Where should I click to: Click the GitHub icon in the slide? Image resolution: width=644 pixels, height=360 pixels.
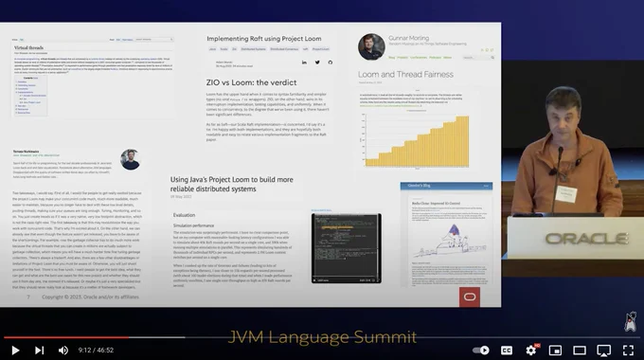click(330, 63)
